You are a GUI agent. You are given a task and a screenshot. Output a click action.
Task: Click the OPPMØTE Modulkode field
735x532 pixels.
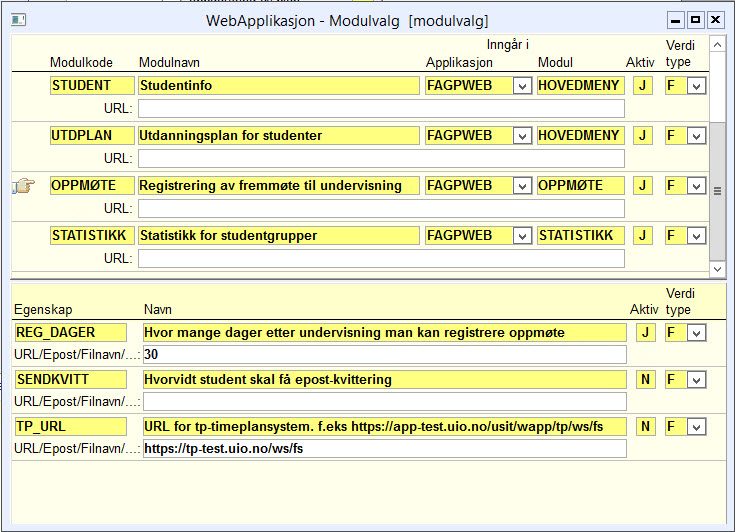(x=92, y=186)
